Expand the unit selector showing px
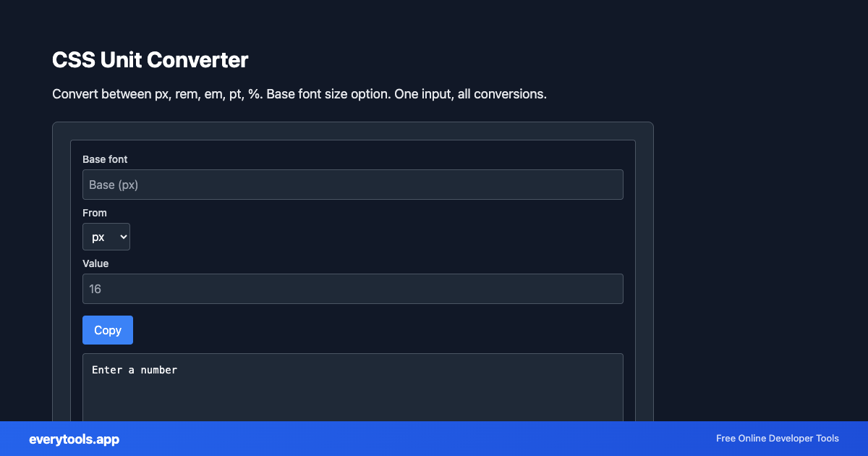The image size is (868, 456). pyautogui.click(x=106, y=236)
